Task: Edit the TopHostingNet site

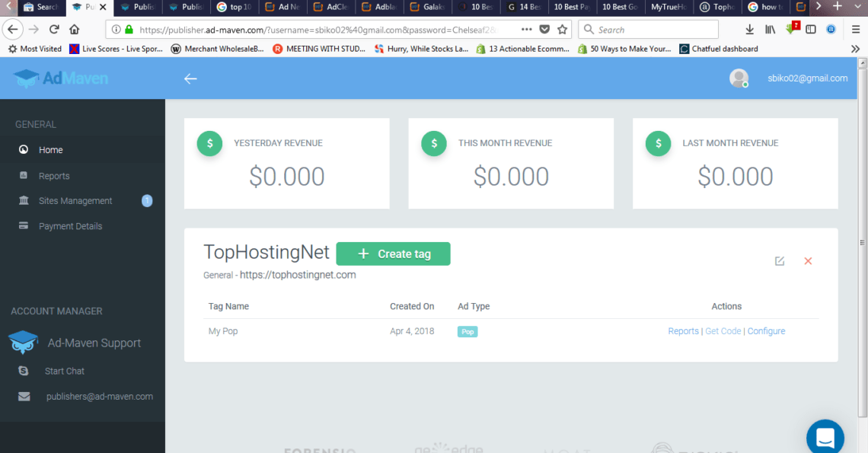Action: pyautogui.click(x=780, y=261)
